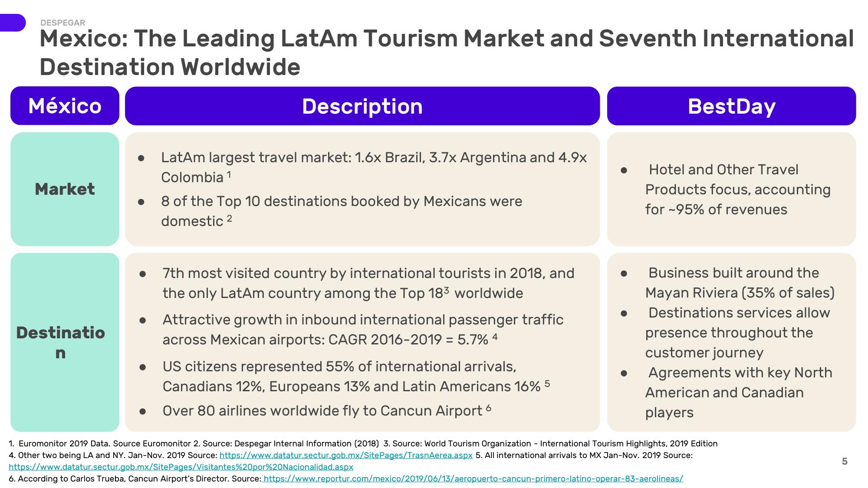Select the Market row label
Viewport: 868px width, 488px height.
pos(65,189)
